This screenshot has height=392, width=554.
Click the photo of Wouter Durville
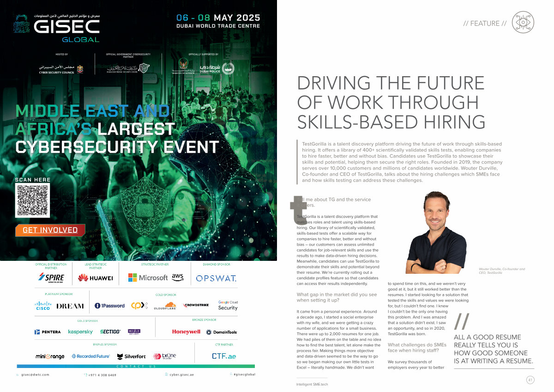437,232
